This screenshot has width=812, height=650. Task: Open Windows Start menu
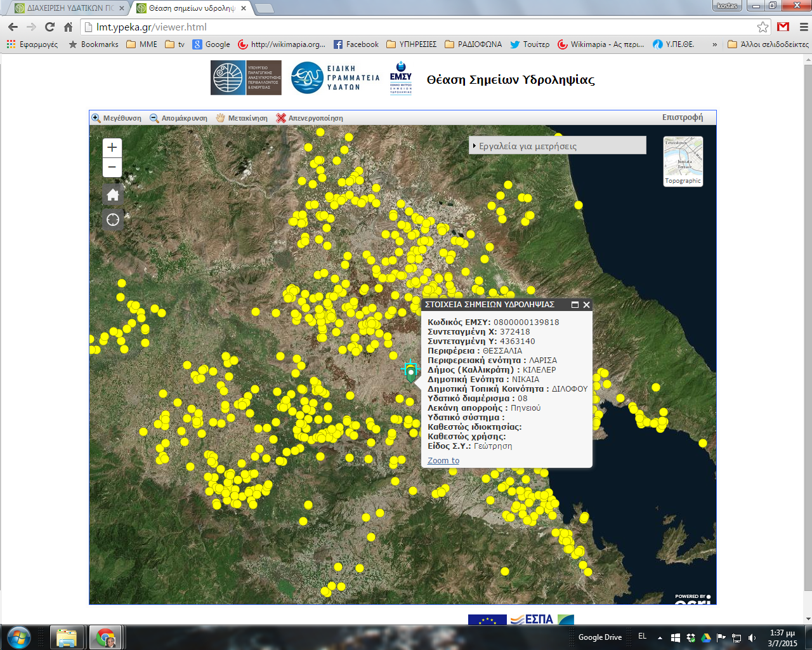(18, 637)
